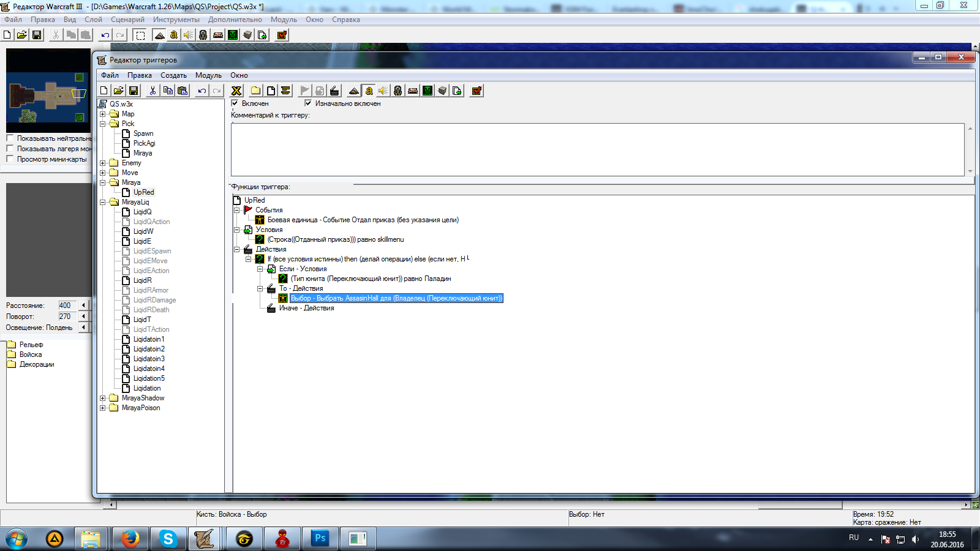Select the 'Иначе - Действия' row

click(306, 308)
